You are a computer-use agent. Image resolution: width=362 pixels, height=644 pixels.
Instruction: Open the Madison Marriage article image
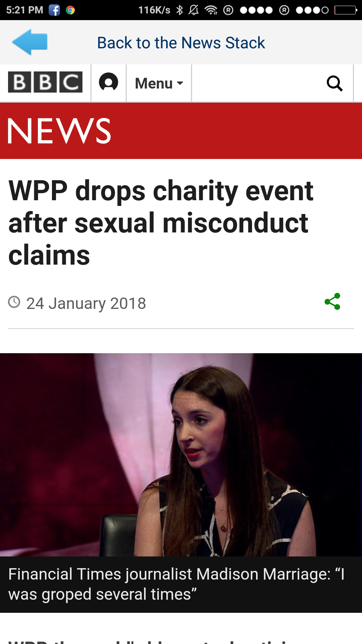[x=181, y=455]
